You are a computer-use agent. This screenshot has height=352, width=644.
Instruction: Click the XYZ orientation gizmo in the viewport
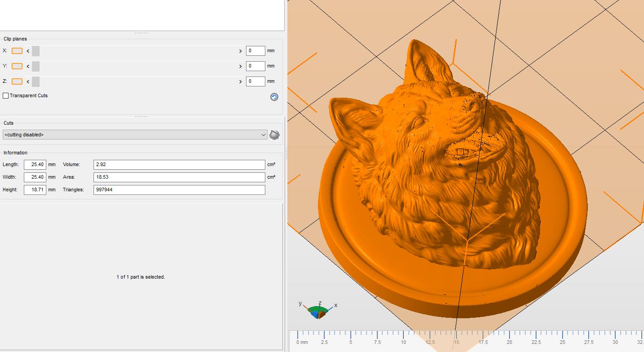click(318, 309)
